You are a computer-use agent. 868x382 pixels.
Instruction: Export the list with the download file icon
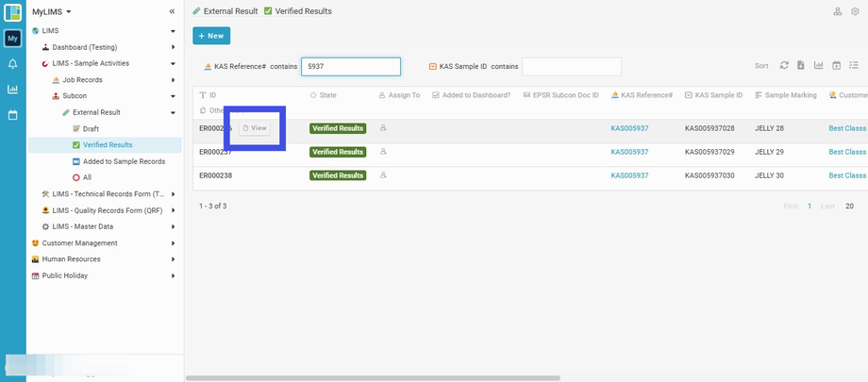[x=800, y=65]
